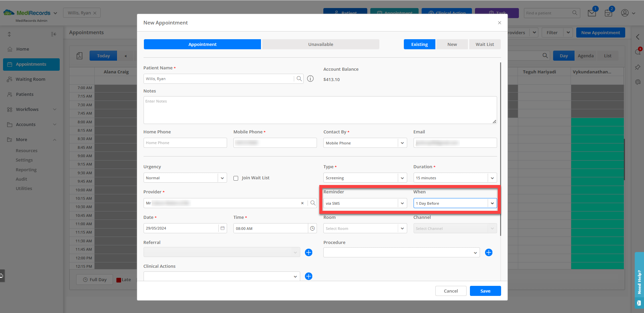644x313 pixels.
Task: Check the Join Wait List checkbox
Action: pyautogui.click(x=236, y=178)
